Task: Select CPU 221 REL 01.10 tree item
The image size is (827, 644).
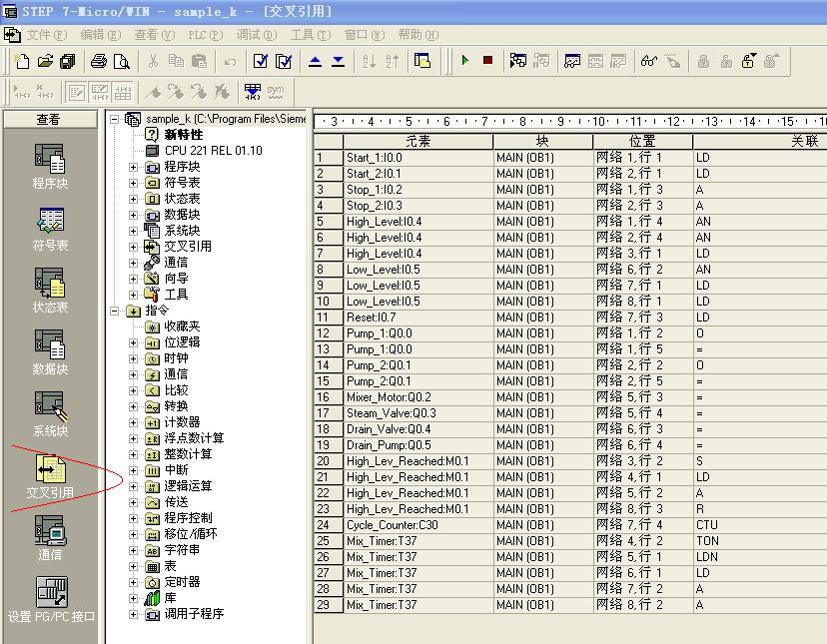Action: tap(213, 151)
